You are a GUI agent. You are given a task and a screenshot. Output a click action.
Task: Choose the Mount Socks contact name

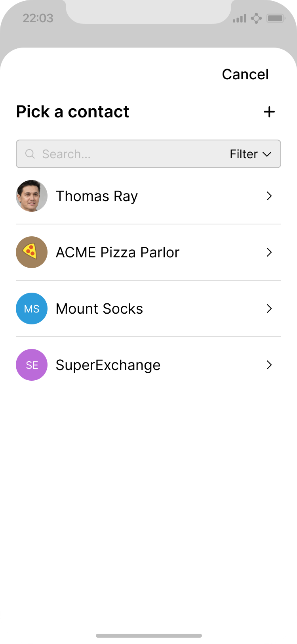point(99,309)
